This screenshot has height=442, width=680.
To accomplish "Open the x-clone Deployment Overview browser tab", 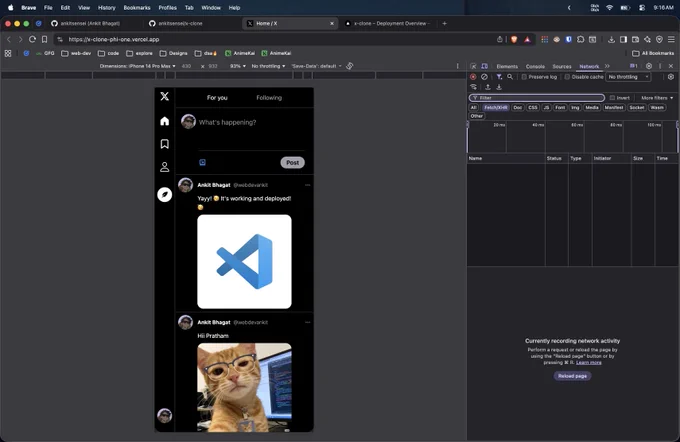I will click(386, 23).
